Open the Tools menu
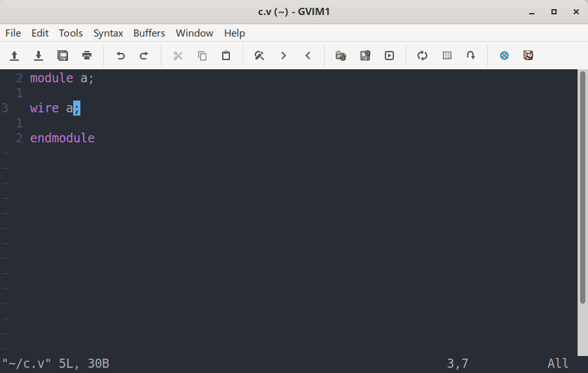588x373 pixels. pos(71,33)
